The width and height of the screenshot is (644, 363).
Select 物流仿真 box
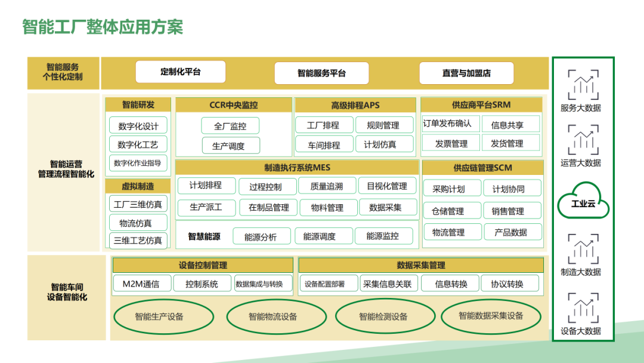138,223
